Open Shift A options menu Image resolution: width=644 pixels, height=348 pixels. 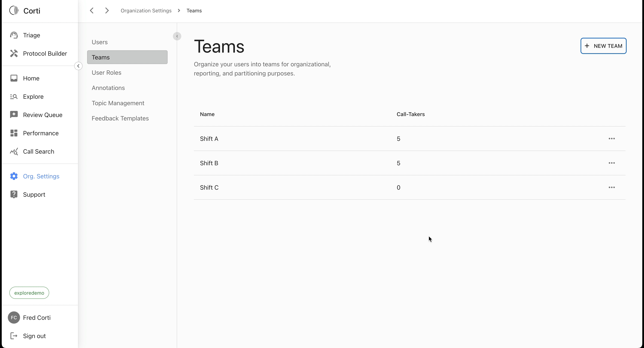[612, 139]
